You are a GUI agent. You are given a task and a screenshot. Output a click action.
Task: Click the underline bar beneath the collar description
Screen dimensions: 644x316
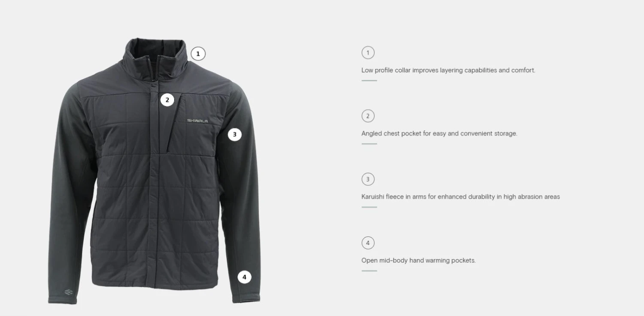(369, 80)
